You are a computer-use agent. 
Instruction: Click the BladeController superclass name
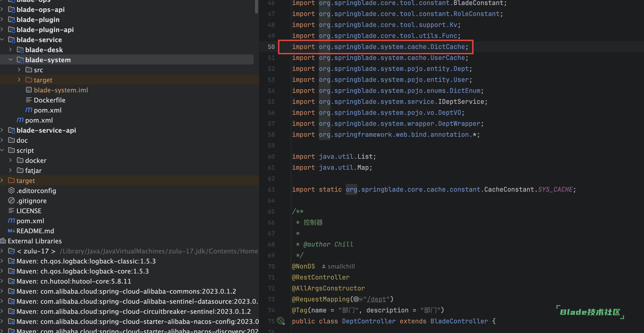[x=459, y=321]
